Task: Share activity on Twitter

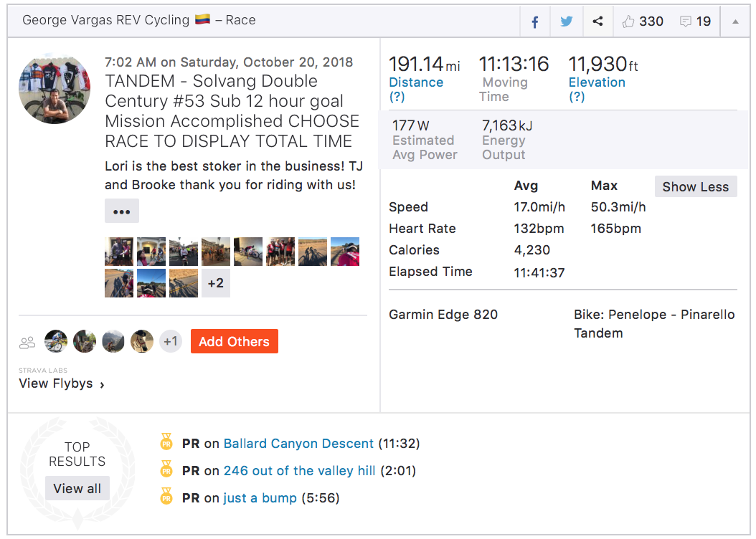Action: point(567,22)
